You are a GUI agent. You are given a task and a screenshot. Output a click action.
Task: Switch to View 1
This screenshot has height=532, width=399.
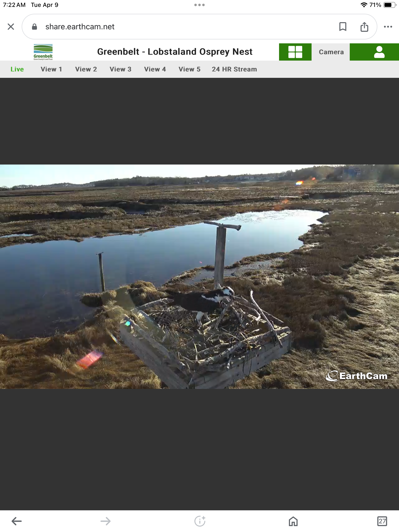click(51, 69)
